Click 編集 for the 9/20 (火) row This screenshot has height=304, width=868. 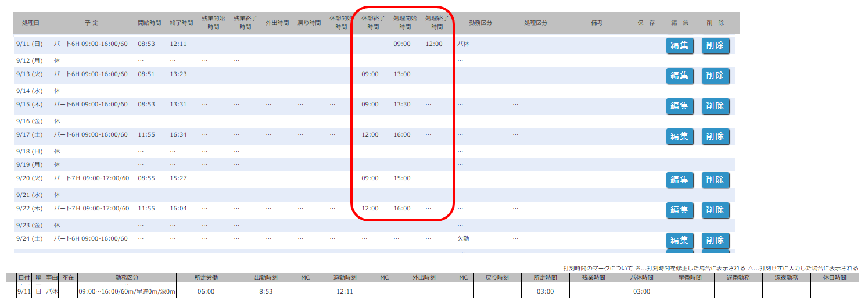(x=680, y=180)
